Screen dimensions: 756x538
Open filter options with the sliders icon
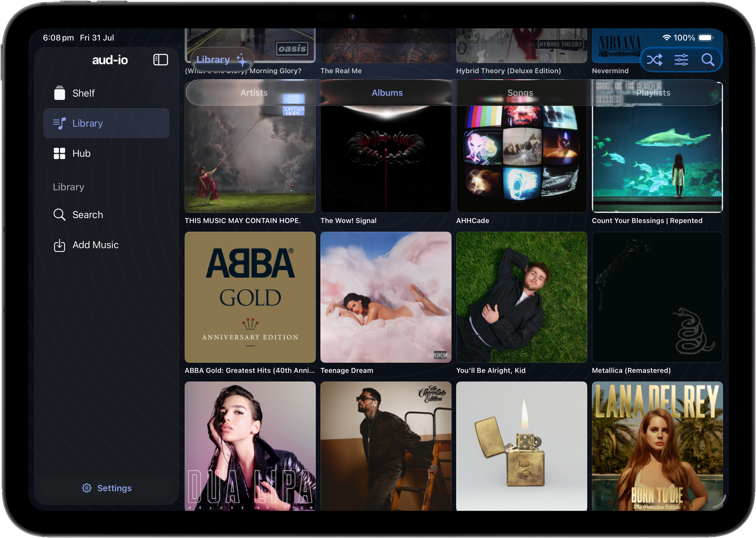681,59
